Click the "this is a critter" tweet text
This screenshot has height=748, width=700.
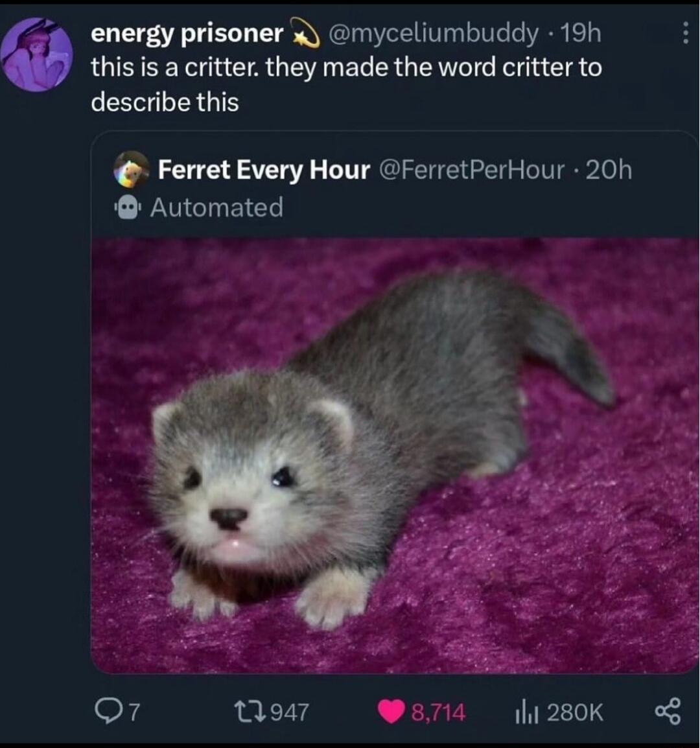pyautogui.click(x=346, y=84)
